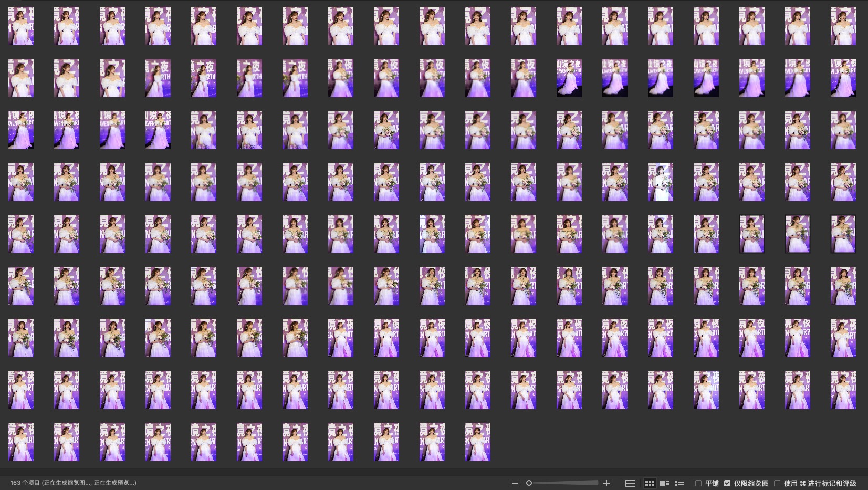The width and height of the screenshot is (868, 490).
Task: Click the minus icon to shrink thumbnails
Action: 515,483
